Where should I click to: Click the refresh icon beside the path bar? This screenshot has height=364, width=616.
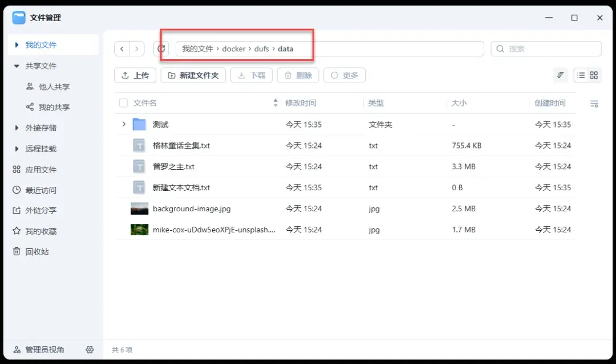(161, 49)
